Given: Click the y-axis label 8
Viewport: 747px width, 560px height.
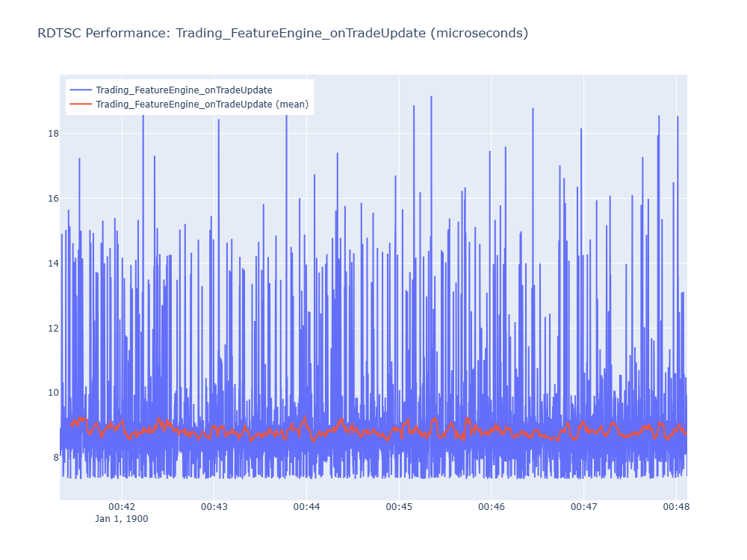Looking at the screenshot, I should (x=56, y=458).
